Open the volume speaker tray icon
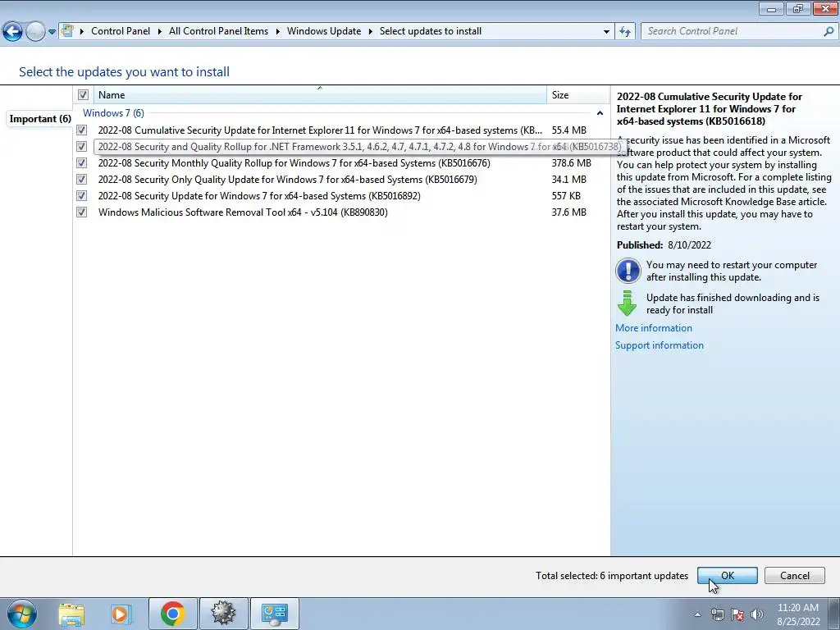The image size is (840, 630). coord(757,614)
